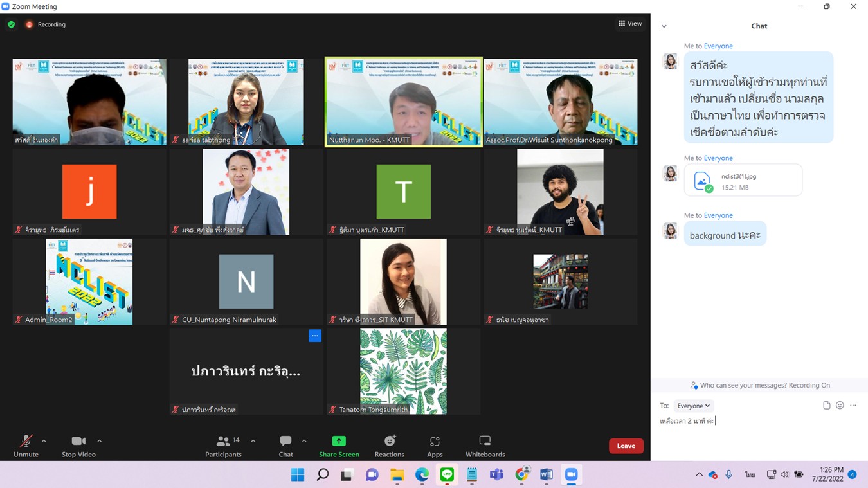Viewport: 868px width, 488px height.
Task: Click the file attachment icon in chat
Action: coord(827,406)
